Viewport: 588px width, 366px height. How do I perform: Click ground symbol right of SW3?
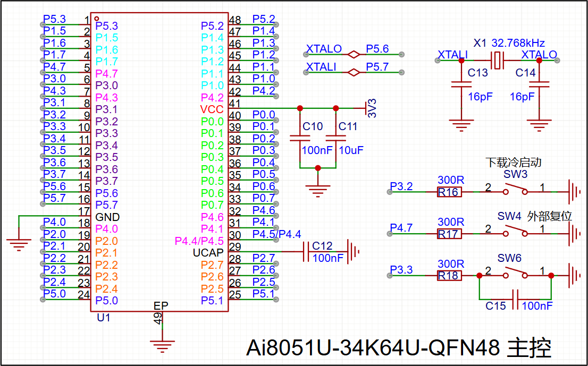[574, 192]
